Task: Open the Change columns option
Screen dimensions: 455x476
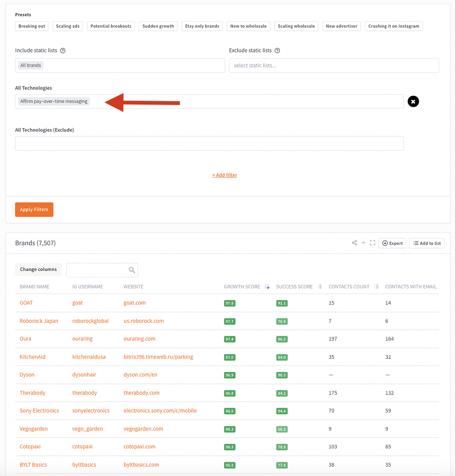Action: click(38, 270)
